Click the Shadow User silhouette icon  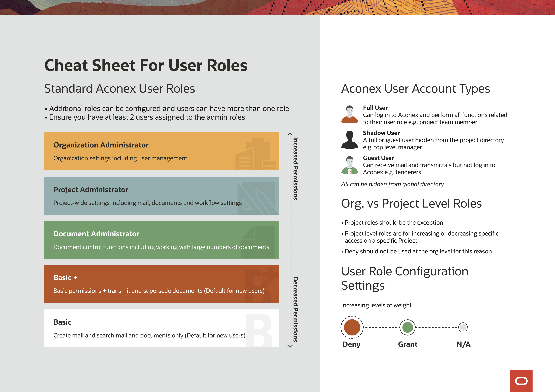[x=349, y=140]
